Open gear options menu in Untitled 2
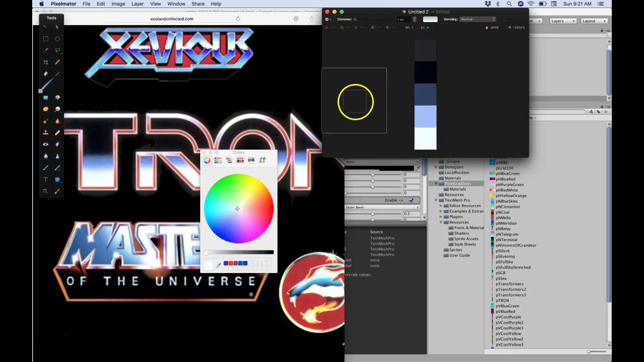This screenshot has height=362, width=644. pos(328,19)
